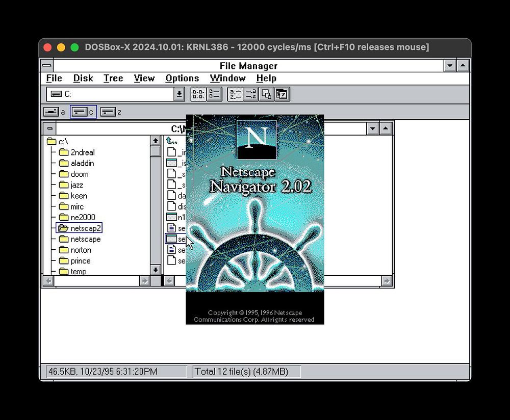
Task: Click the tree pane scroll down arrow
Action: pos(156,270)
